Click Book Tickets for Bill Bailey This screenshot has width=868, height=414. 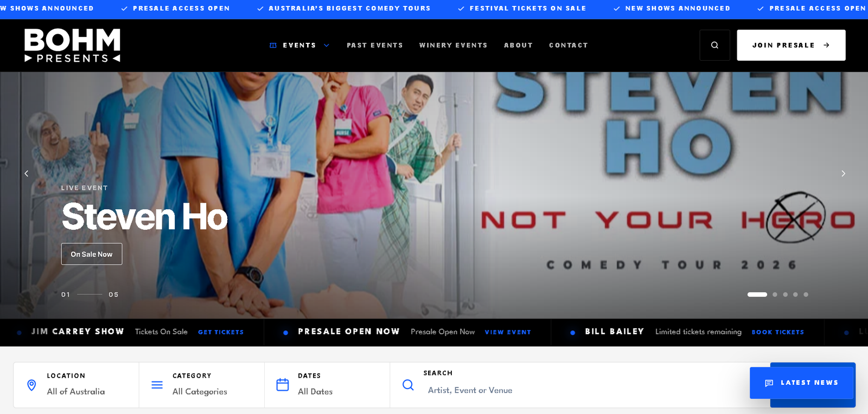[778, 332]
